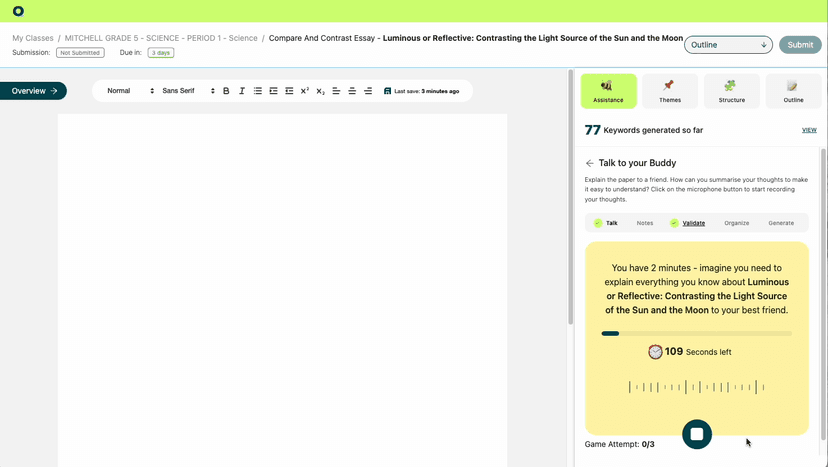Click the save icon
This screenshot has height=467, width=828.
click(387, 91)
